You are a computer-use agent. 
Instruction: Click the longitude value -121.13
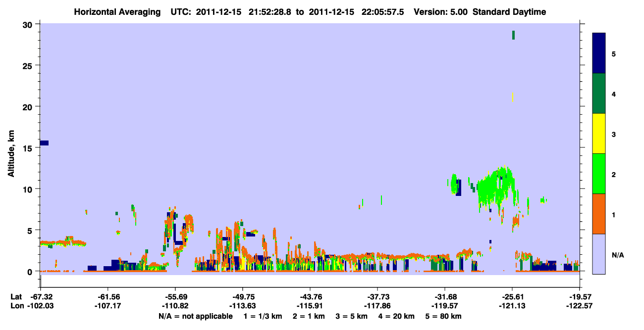pos(512,306)
